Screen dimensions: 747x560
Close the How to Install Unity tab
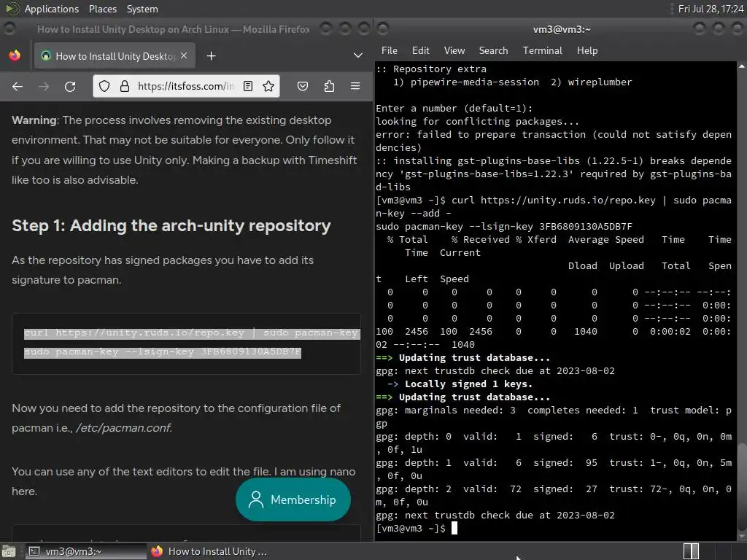[184, 55]
